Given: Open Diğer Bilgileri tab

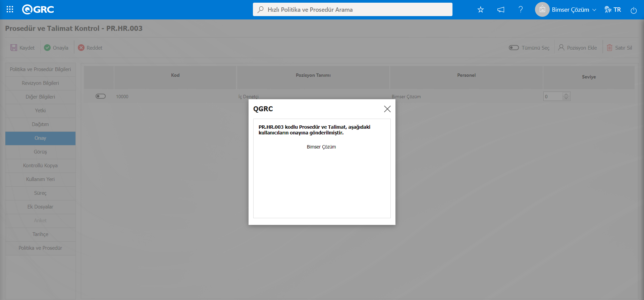Looking at the screenshot, I should point(40,97).
